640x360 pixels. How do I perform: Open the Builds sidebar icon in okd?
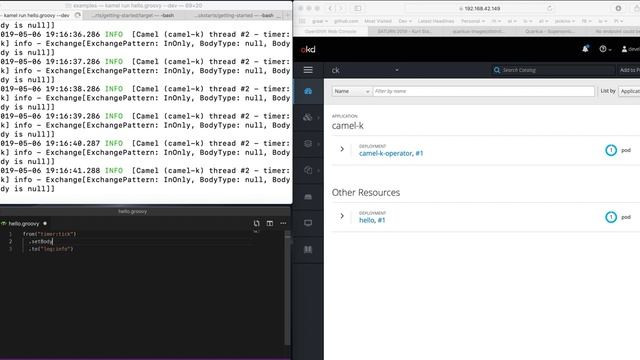pos(308,144)
